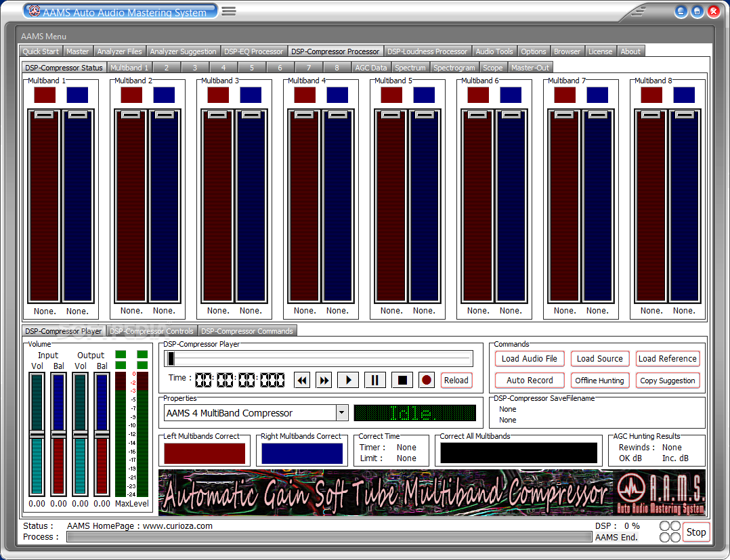Click the Multiband 6 blue indicator square
The image size is (730, 560).
point(511,95)
